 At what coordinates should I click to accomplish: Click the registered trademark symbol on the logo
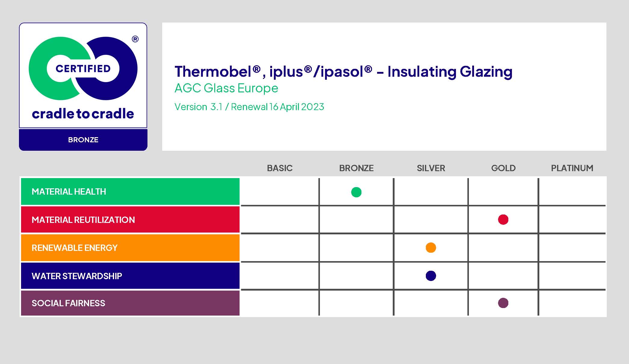pos(135,39)
